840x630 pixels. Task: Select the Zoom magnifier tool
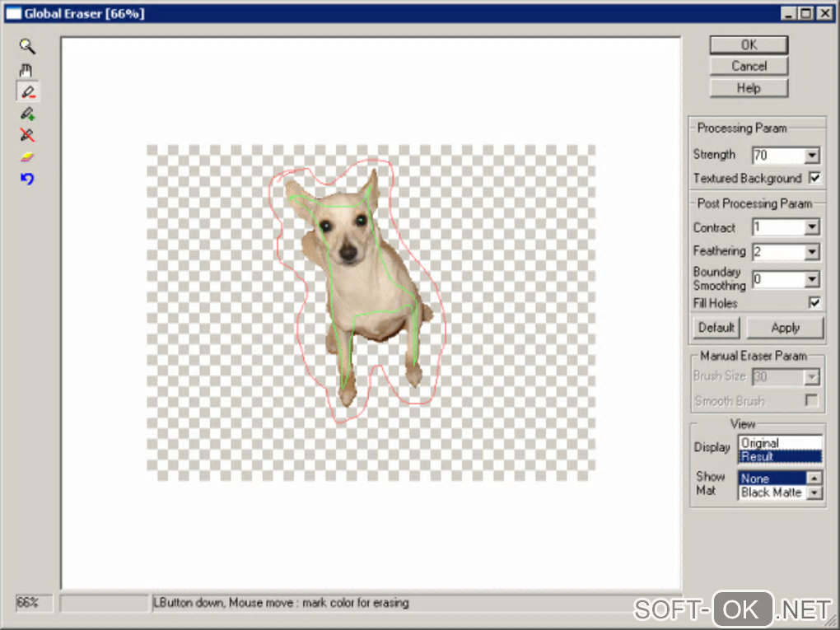click(x=27, y=47)
